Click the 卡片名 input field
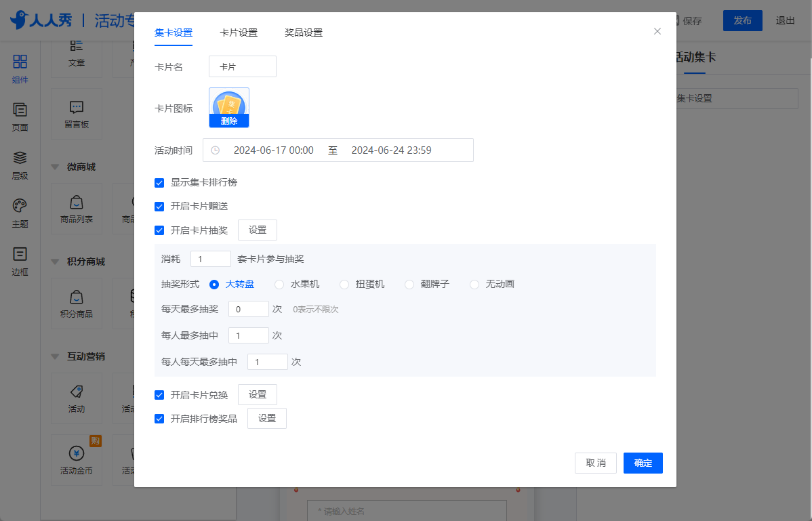812x521 pixels. (243, 67)
